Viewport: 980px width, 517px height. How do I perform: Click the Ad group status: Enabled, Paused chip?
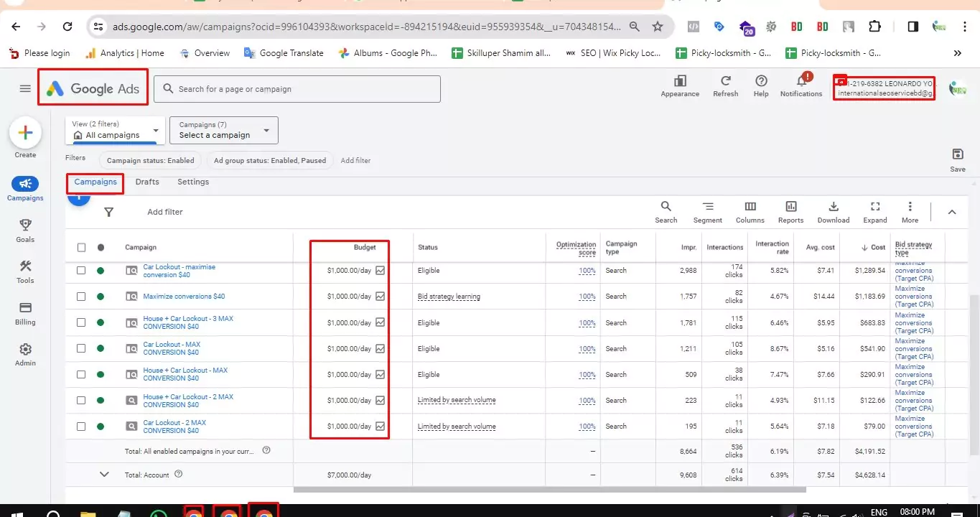(269, 160)
